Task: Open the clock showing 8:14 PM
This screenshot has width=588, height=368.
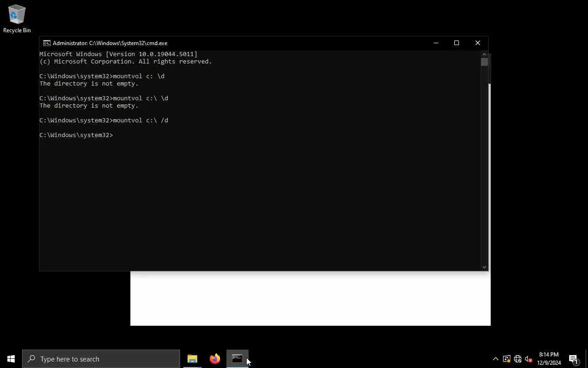Action: (x=549, y=359)
